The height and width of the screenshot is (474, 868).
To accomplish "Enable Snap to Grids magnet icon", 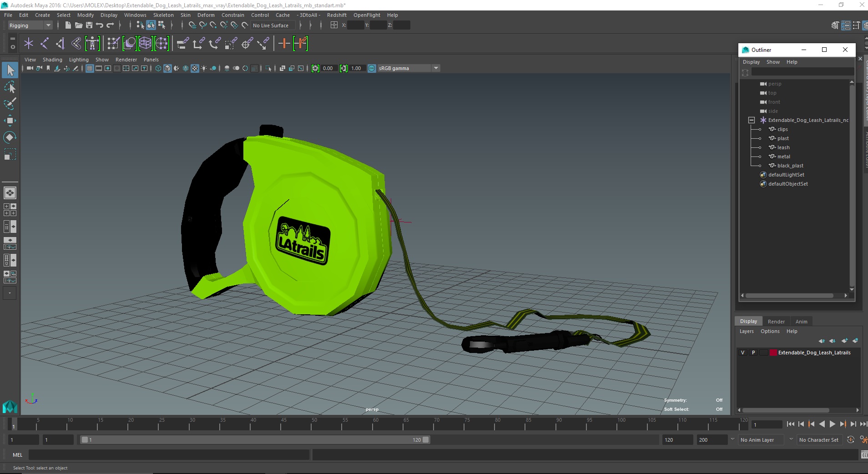I will 192,25.
